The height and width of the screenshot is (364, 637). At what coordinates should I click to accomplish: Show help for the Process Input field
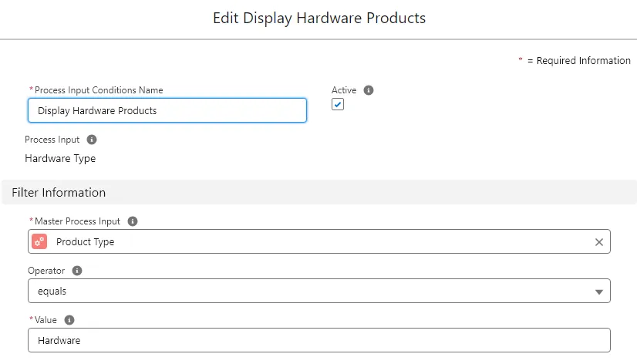tap(92, 140)
